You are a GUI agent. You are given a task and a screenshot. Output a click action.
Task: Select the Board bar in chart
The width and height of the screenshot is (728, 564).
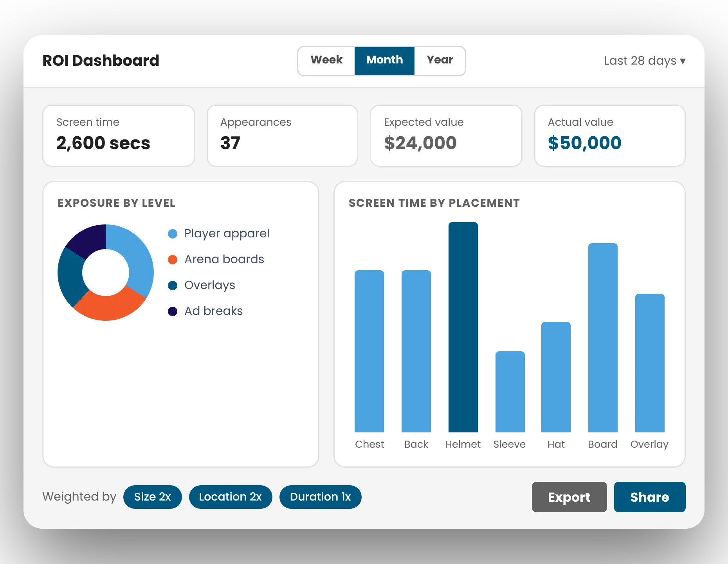click(x=603, y=338)
